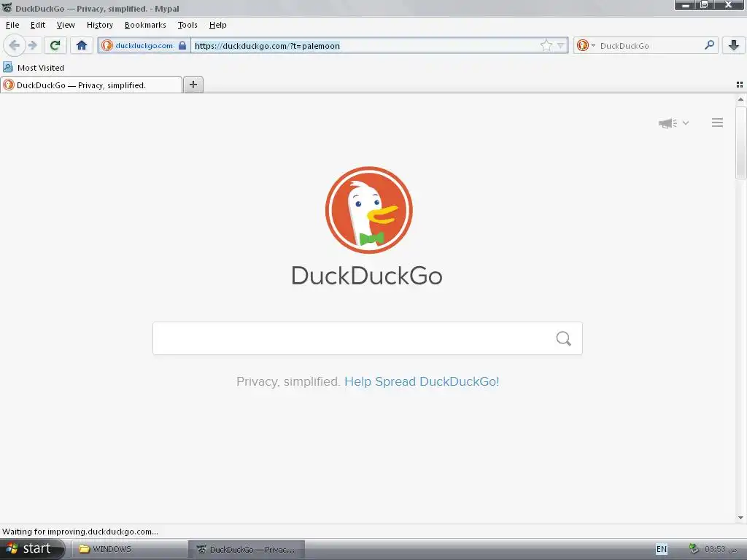Image resolution: width=747 pixels, height=560 pixels.
Task: Click the DuckDuckGo duck logo
Action: [368, 210]
